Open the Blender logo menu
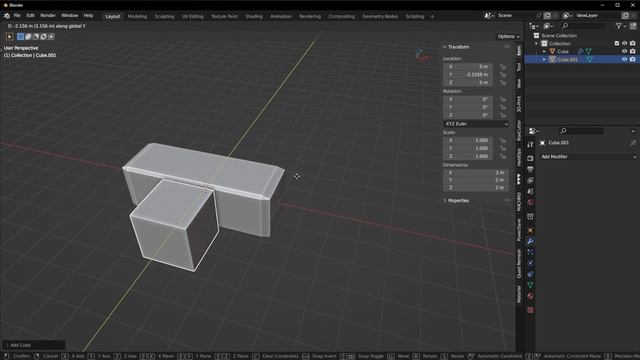This screenshot has height=360, width=640. 7,16
